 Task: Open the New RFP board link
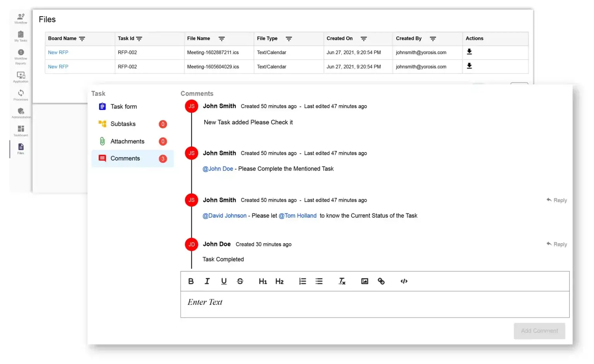coord(58,52)
